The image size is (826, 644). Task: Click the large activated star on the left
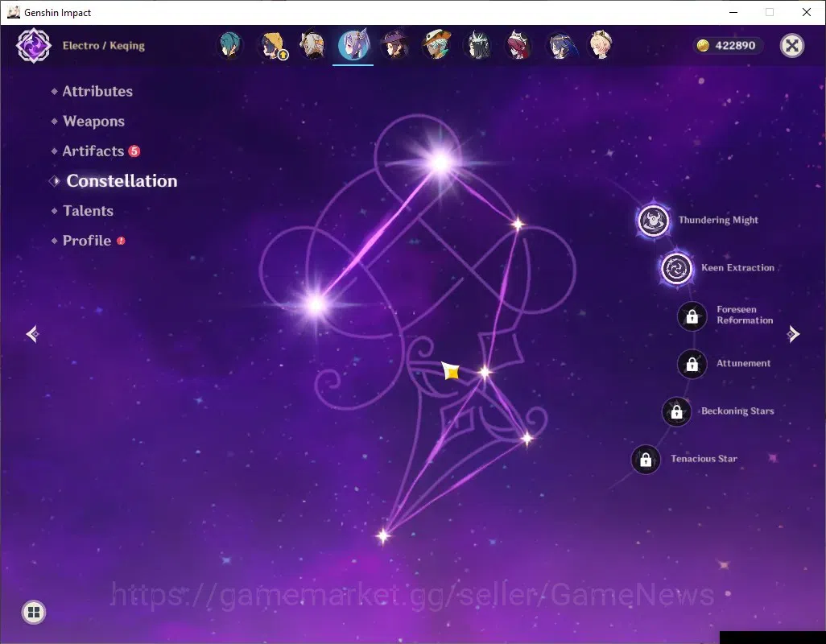pos(316,303)
